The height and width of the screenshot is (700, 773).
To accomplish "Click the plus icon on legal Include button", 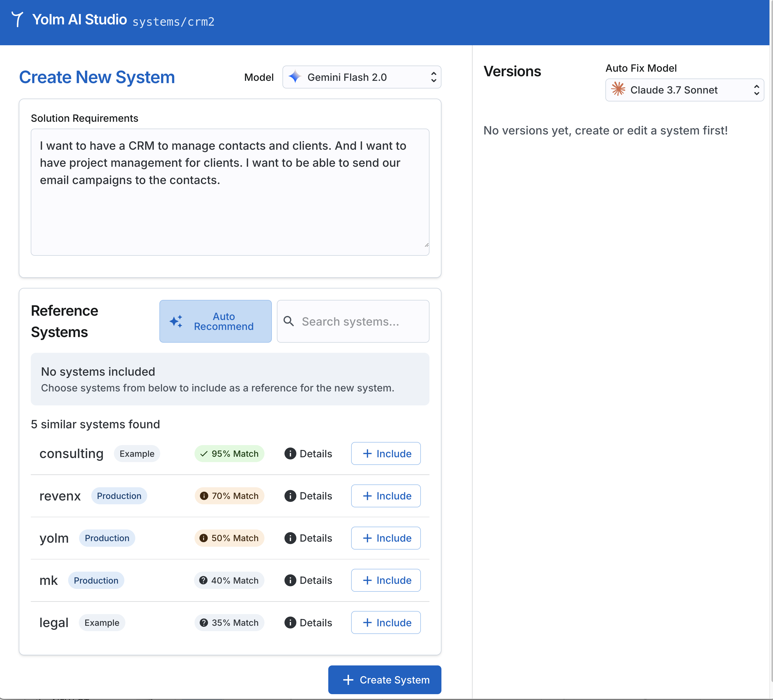I will pos(367,622).
